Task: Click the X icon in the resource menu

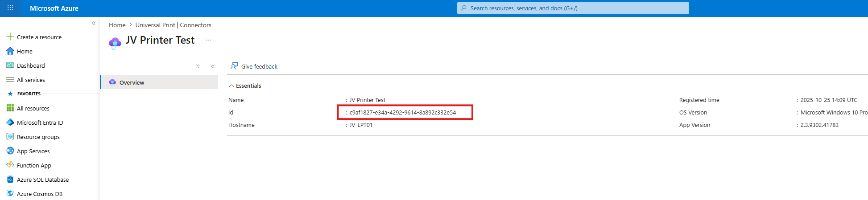Action: (198, 66)
